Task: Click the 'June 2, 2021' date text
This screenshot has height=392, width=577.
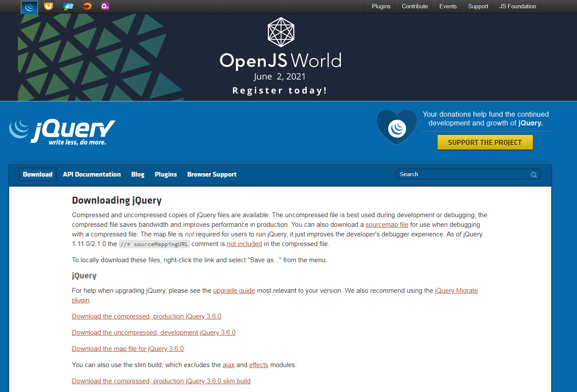Action: pos(280,77)
